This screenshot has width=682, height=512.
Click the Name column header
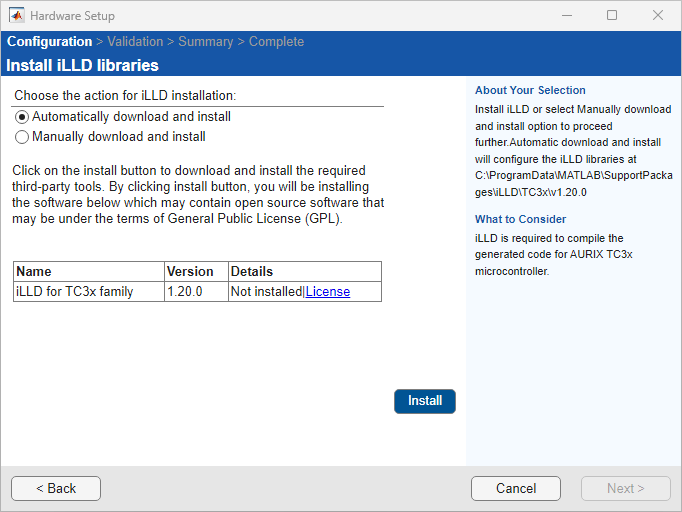[89, 271]
